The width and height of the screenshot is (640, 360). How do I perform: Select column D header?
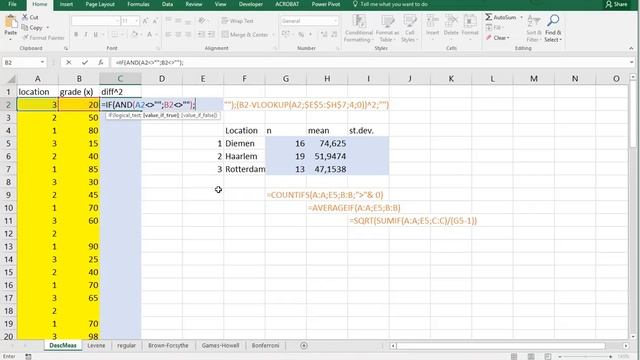pyautogui.click(x=162, y=79)
